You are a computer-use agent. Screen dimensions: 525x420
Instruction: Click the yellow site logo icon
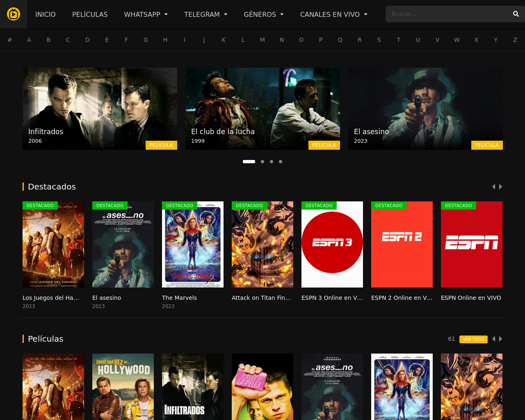point(14,14)
